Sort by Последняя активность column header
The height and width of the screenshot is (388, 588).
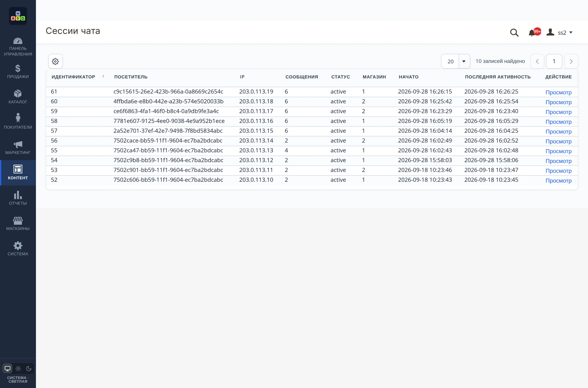(x=498, y=77)
